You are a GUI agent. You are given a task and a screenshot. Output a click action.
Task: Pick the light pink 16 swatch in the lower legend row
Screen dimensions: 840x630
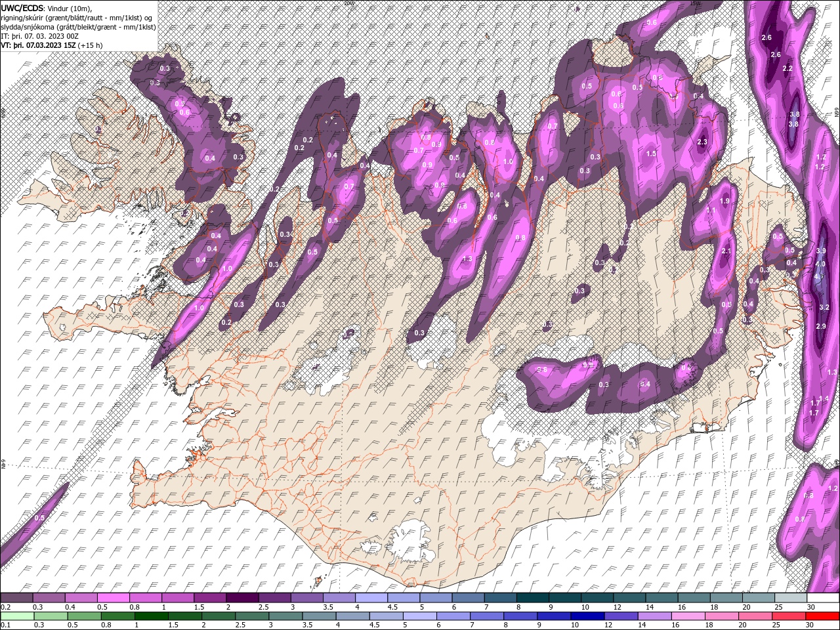coord(688,616)
